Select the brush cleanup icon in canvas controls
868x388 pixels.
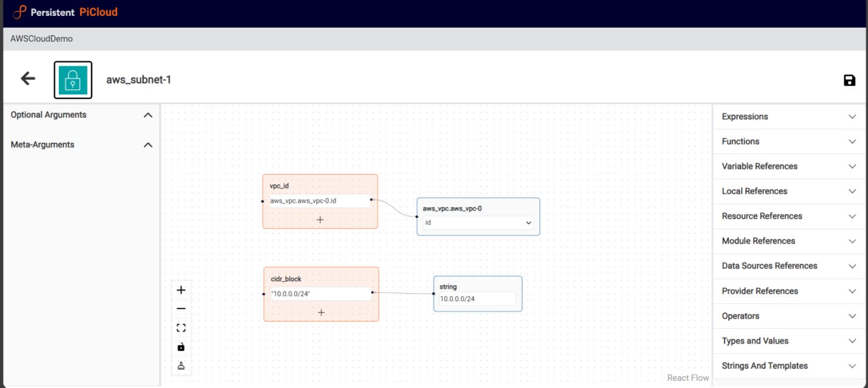[181, 365]
